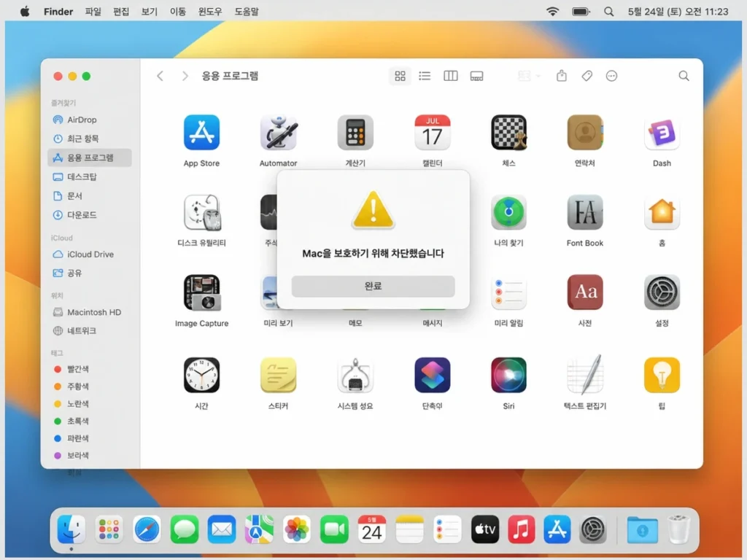The image size is (747, 560).
Task: Open the App Store application icon
Action: [201, 133]
